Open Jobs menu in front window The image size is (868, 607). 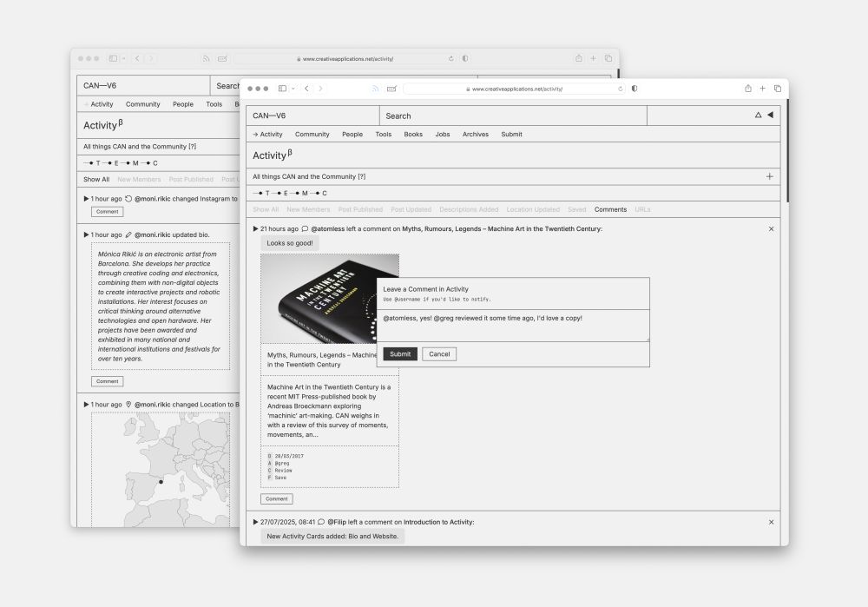[x=443, y=135]
